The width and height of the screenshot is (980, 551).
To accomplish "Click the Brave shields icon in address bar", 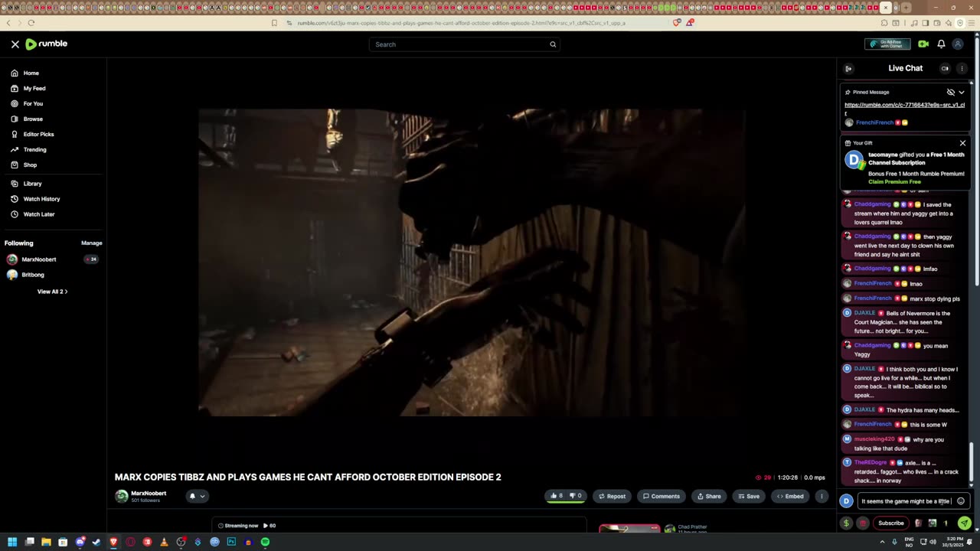I will [x=677, y=23].
